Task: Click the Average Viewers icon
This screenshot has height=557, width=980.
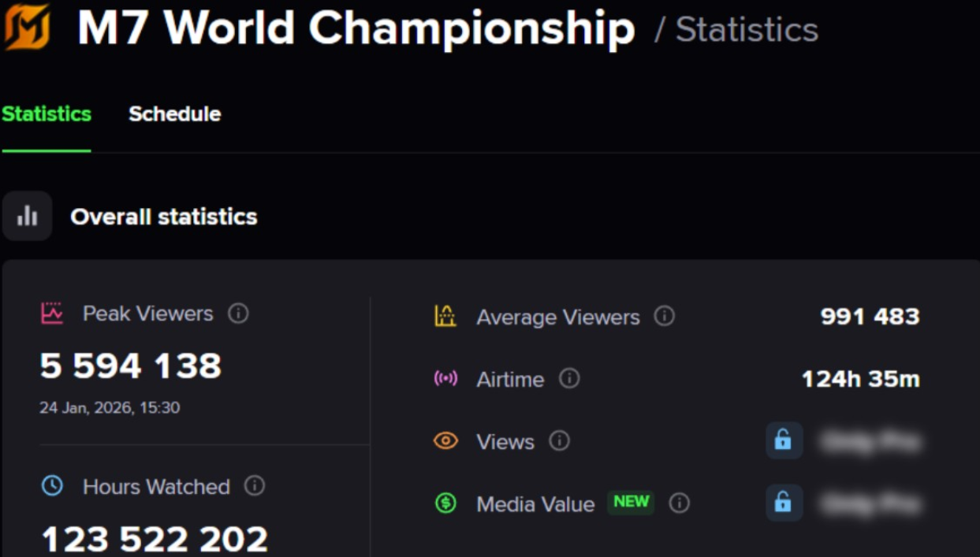Action: pyautogui.click(x=445, y=317)
